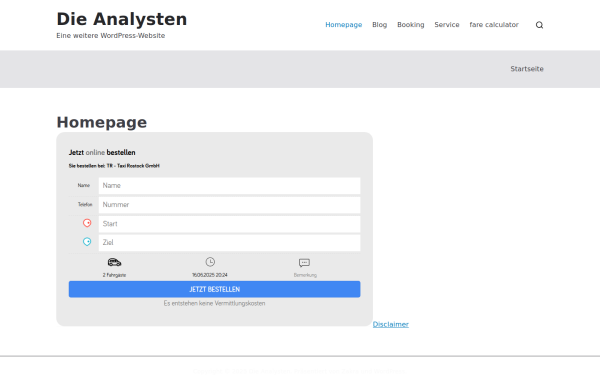Click the Jetzt online bestellen heading
Image resolution: width=600 pixels, height=375 pixels.
tap(102, 152)
